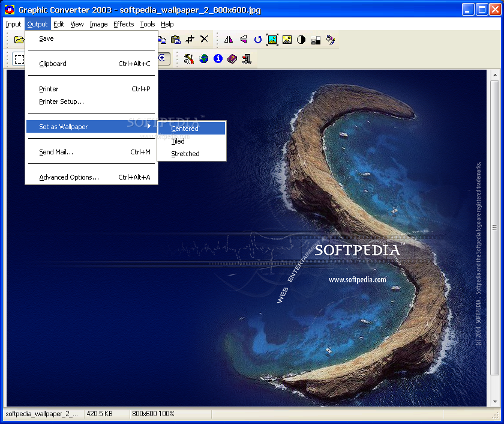Click the canvas size picture icon
Image resolution: width=504 pixels, height=424 pixels.
(287, 40)
